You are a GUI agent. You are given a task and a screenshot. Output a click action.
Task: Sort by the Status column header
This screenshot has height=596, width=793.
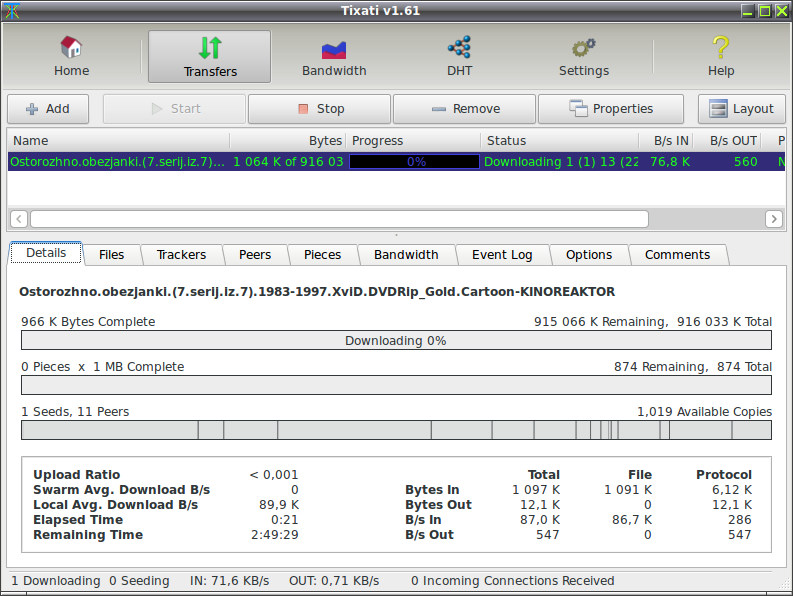(560, 141)
